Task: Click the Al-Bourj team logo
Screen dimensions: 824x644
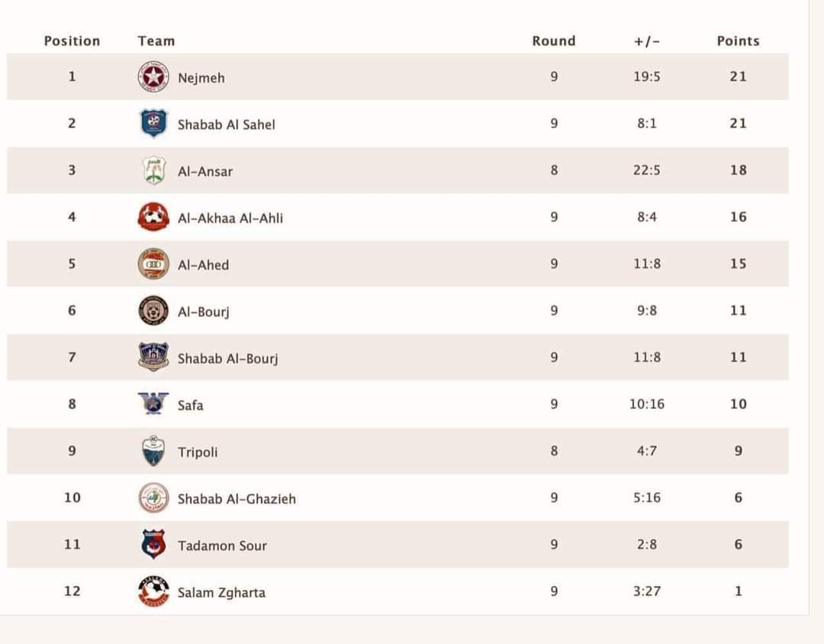Action: click(153, 311)
